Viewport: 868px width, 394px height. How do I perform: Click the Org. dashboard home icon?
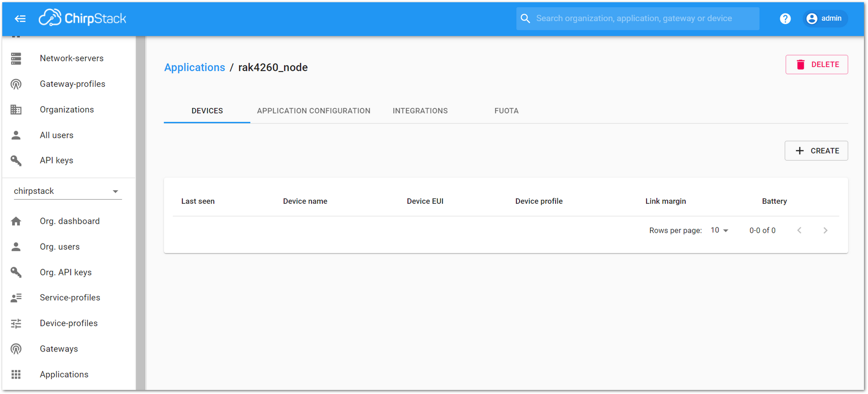pos(16,221)
